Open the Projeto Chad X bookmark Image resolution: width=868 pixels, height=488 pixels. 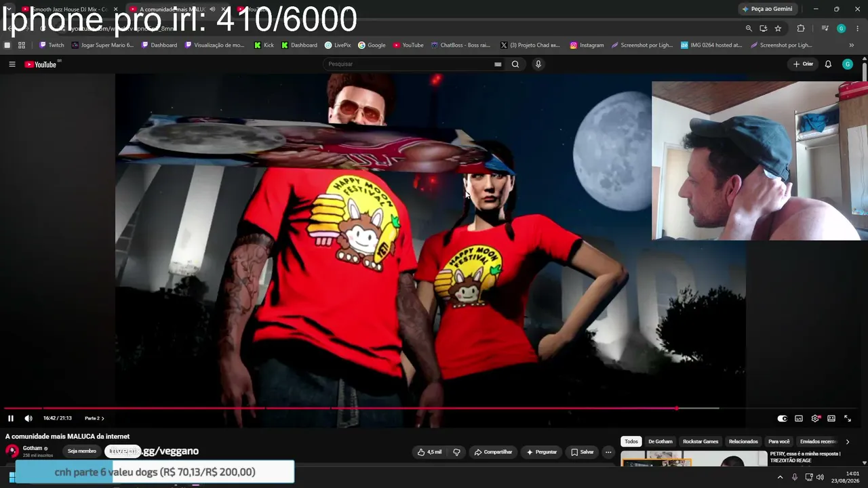pos(530,45)
